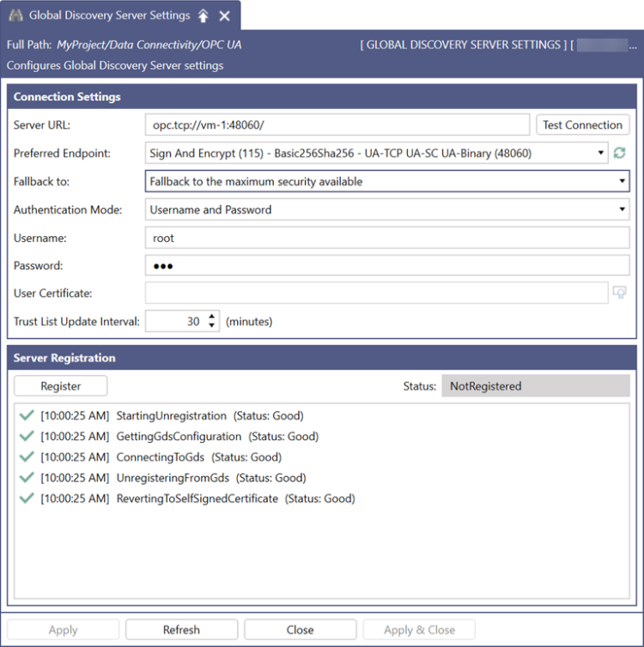
Task: Select the Global Discovery Server Settings tab
Action: click(x=109, y=15)
